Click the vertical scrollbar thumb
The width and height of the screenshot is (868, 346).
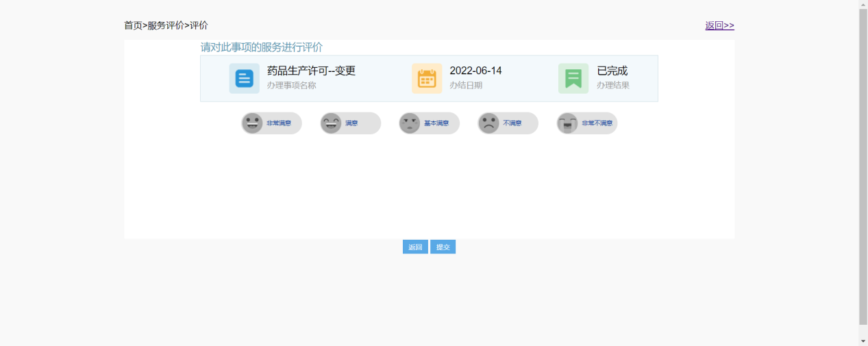pyautogui.click(x=863, y=164)
